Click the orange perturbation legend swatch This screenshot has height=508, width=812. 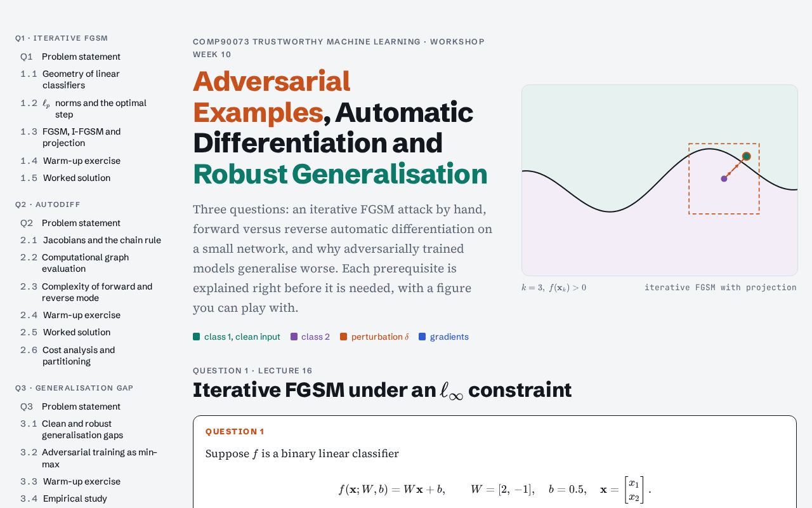344,337
